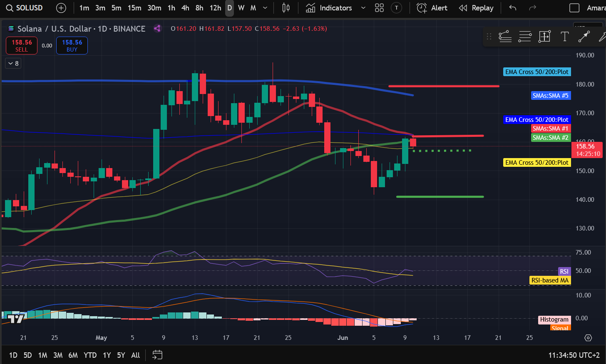Grab the floating drawing toolbar handle
Viewport: 606px width, 364px height.
(x=489, y=37)
